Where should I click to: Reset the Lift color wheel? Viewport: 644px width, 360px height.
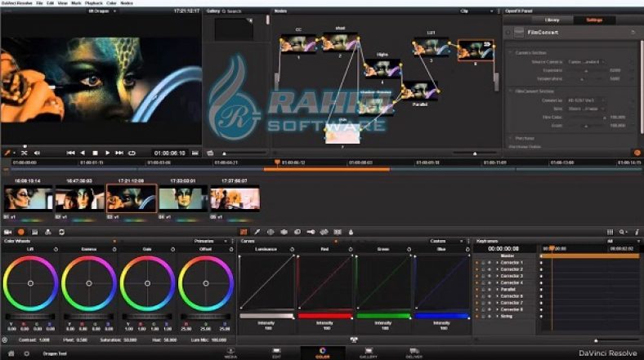[x=56, y=249]
